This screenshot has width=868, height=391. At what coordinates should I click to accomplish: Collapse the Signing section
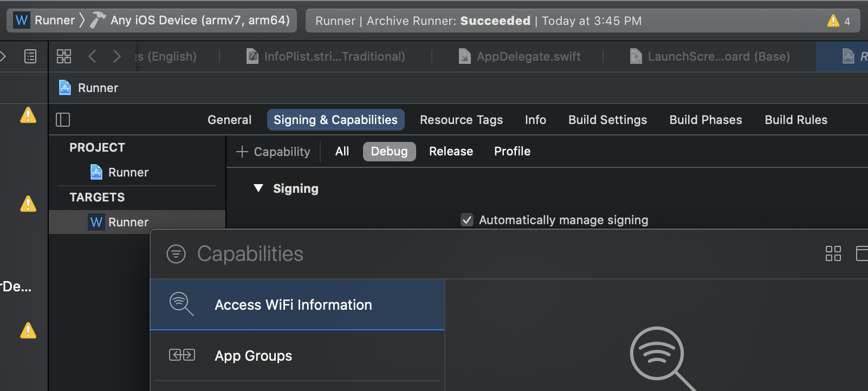point(258,188)
